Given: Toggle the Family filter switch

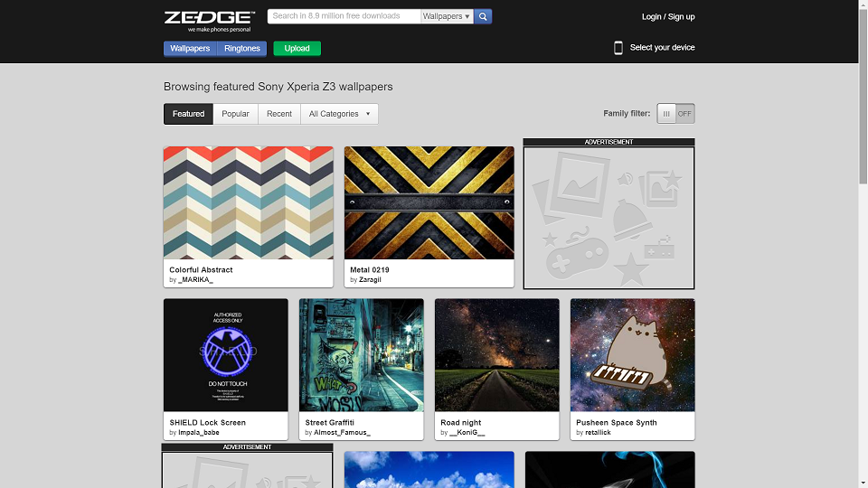Looking at the screenshot, I should [x=675, y=114].
